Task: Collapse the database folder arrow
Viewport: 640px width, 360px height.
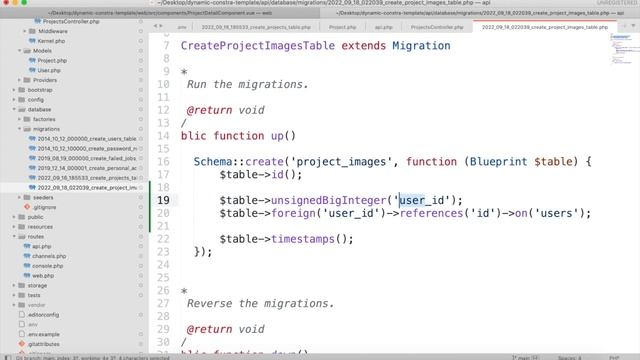Action: 14,109
